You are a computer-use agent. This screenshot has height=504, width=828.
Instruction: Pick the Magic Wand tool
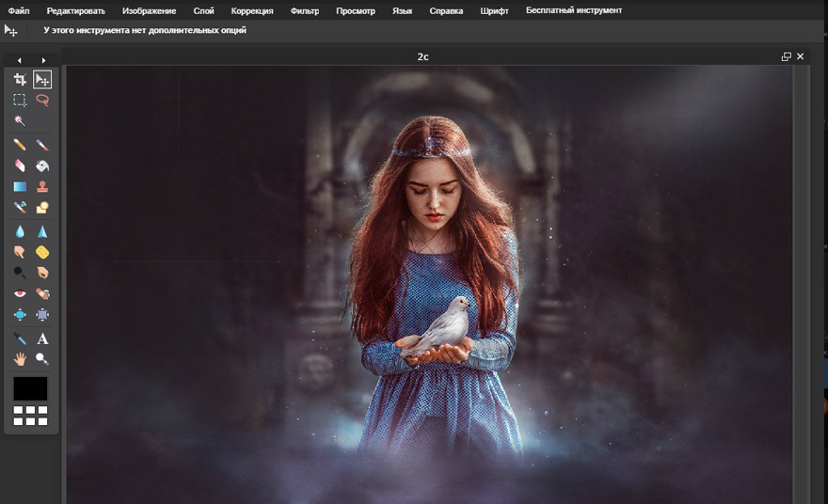click(20, 121)
